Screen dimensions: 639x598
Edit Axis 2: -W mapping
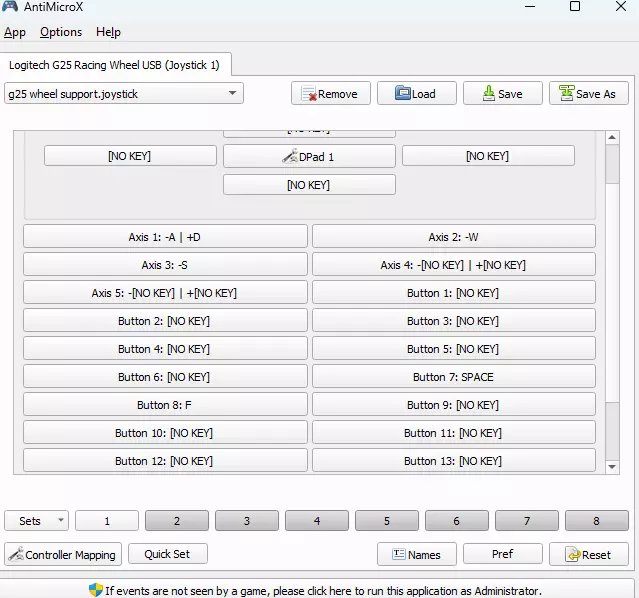pyautogui.click(x=454, y=236)
